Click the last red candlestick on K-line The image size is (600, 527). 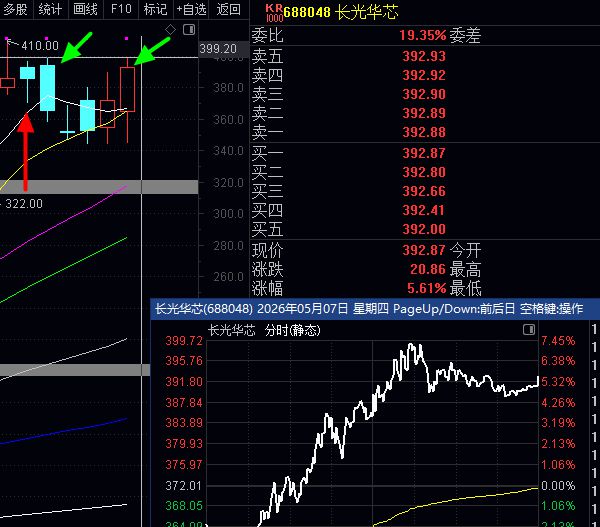click(x=127, y=90)
